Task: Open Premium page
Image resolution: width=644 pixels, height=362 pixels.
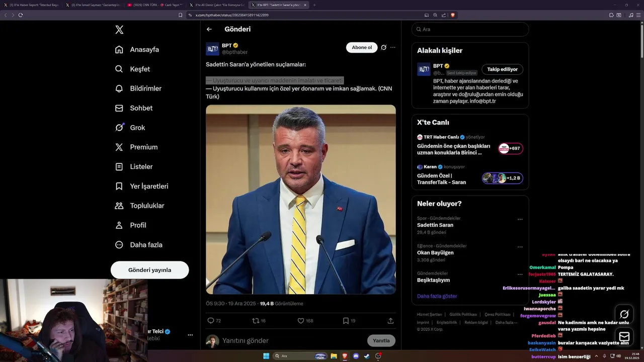Action: (x=136, y=147)
